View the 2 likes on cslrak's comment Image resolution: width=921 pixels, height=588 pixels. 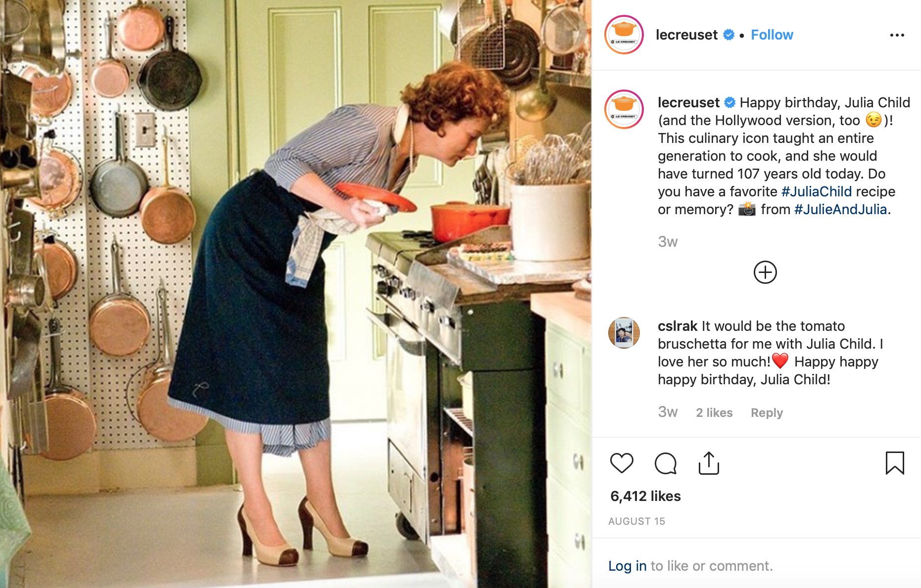pyautogui.click(x=714, y=412)
